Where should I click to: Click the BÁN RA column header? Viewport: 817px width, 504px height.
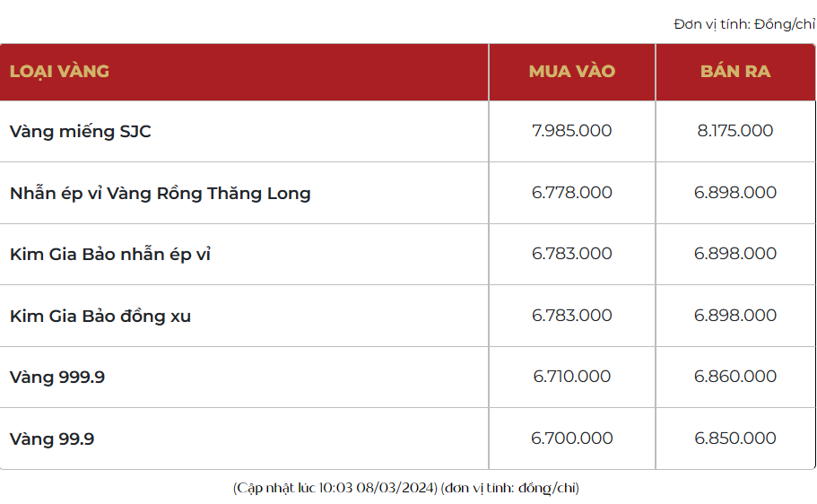tap(734, 71)
